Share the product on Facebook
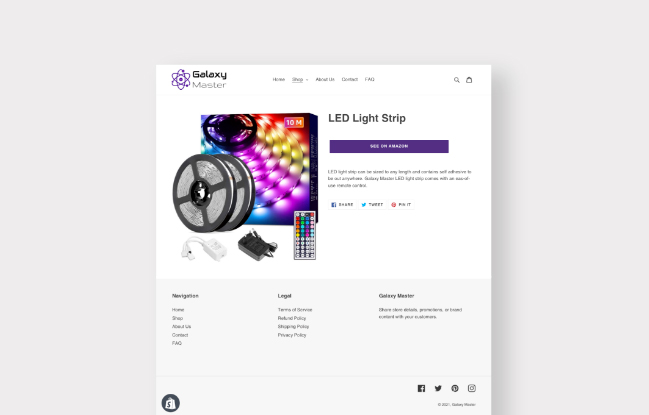649x415 pixels. click(x=342, y=205)
